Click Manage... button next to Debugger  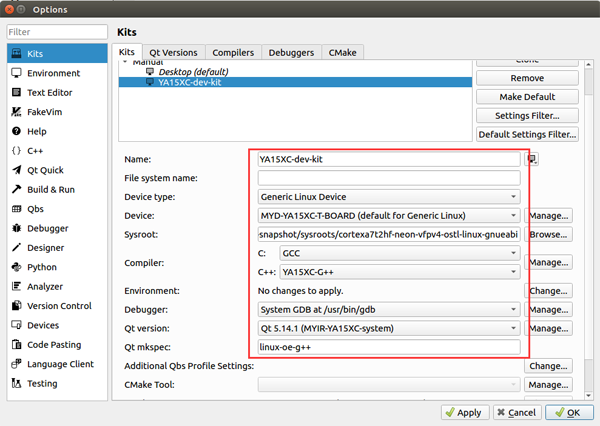(548, 309)
